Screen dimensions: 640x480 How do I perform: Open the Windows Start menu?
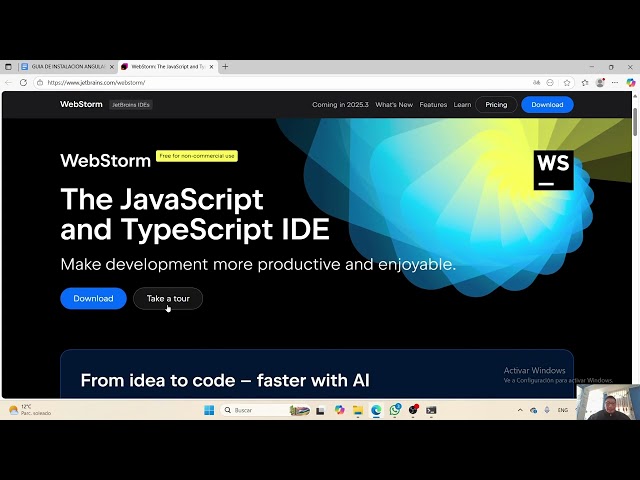coord(209,410)
